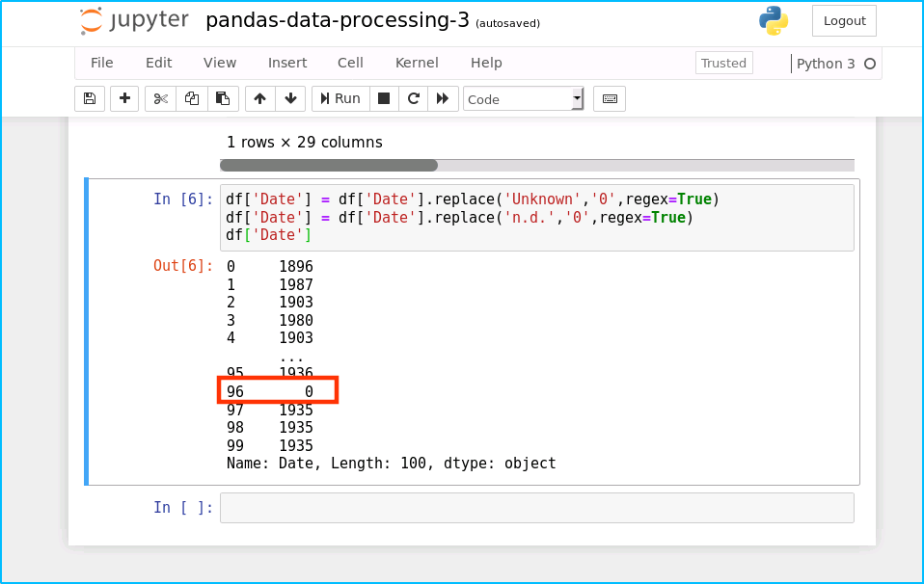Screen dimensions: 924x584
Task: Open the Help menu
Action: click(486, 63)
